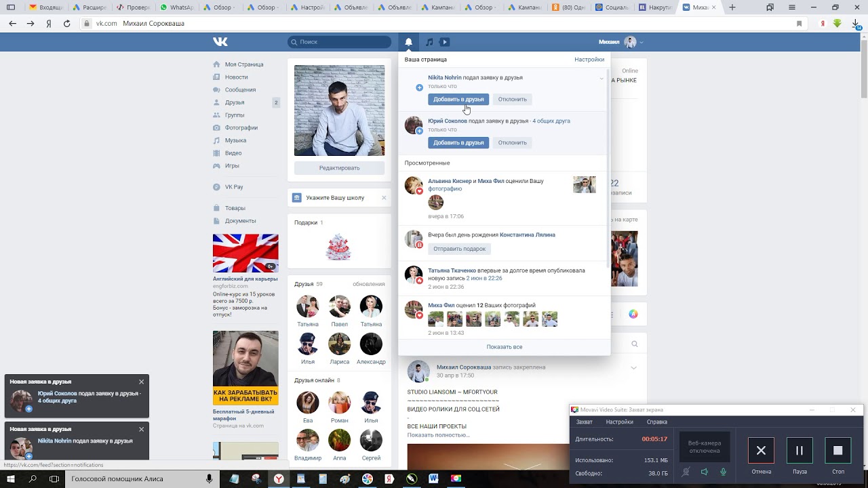This screenshot has width=868, height=488.
Task: Click Добавить в друзья for Nikita Nohrin
Action: 458,99
